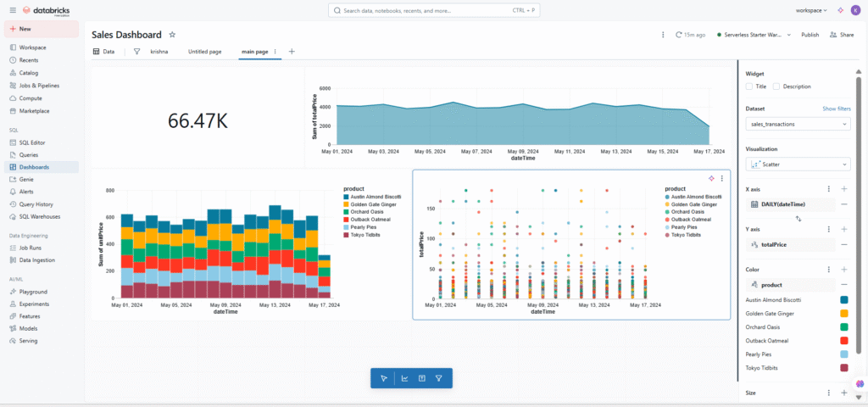The height and width of the screenshot is (407, 868).
Task: Open the Databricks Assistant sparkle icon
Action: (840, 10)
